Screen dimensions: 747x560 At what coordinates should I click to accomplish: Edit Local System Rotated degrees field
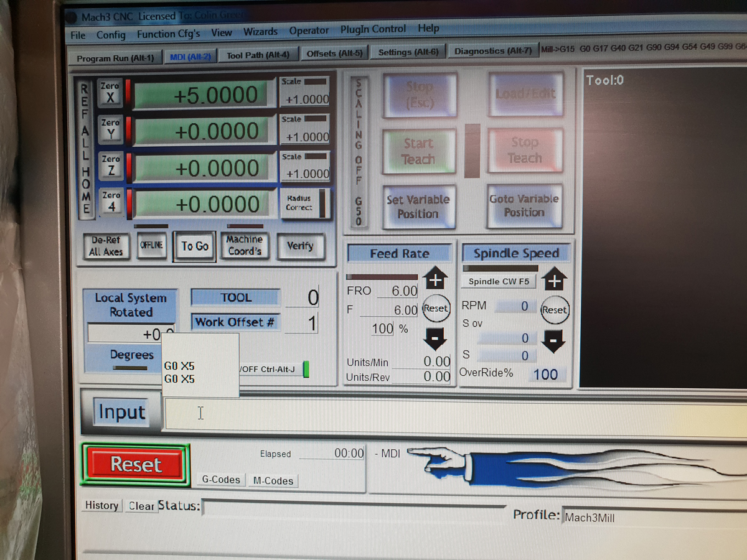point(131,334)
